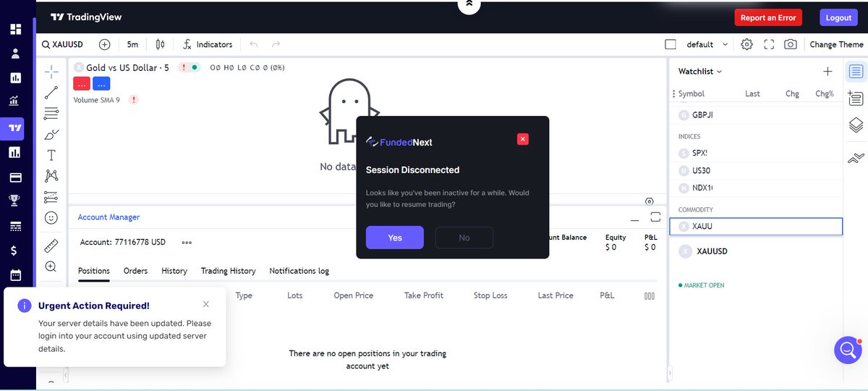The height and width of the screenshot is (391, 868).
Task: Switch to the Notifications log tab
Action: click(299, 271)
